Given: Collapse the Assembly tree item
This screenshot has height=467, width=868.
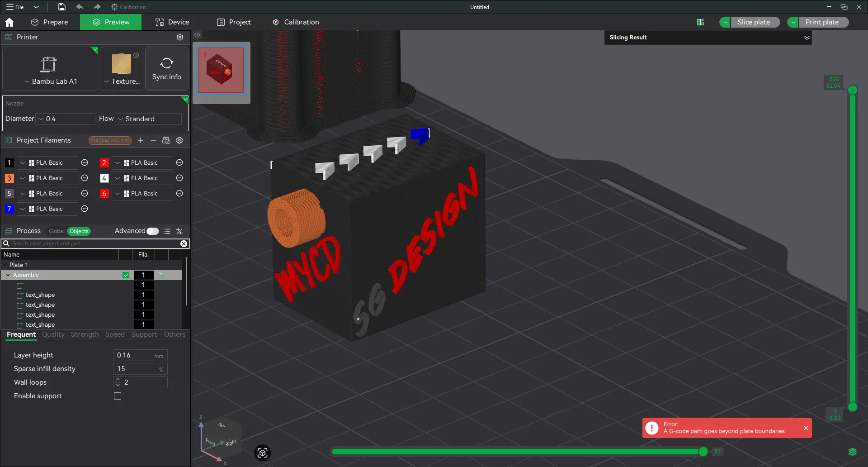Looking at the screenshot, I should tap(8, 275).
